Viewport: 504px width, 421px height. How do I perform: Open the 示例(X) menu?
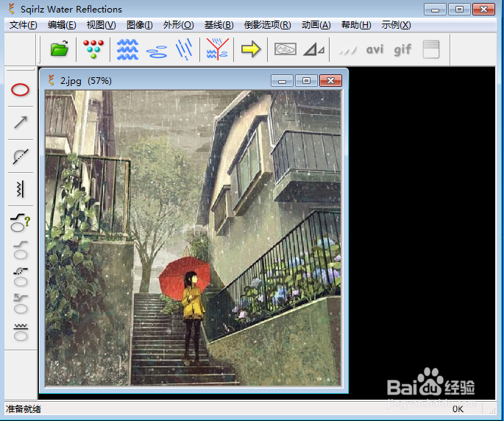pyautogui.click(x=396, y=25)
